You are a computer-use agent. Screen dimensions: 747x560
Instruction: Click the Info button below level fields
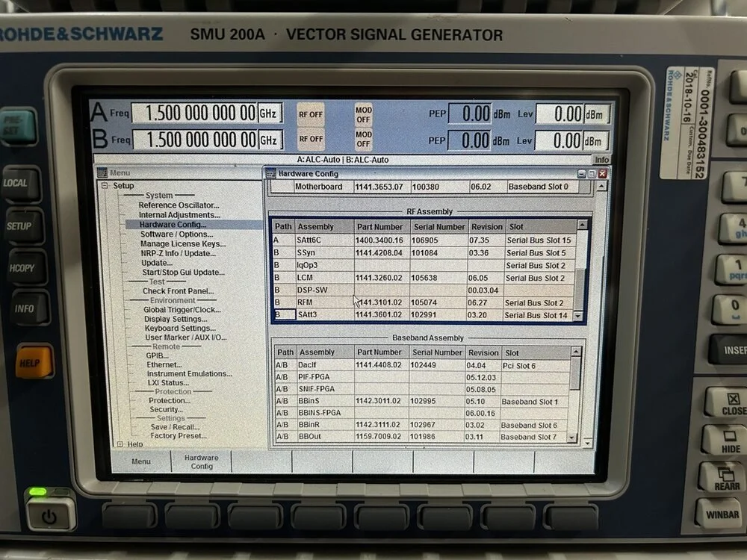(601, 160)
